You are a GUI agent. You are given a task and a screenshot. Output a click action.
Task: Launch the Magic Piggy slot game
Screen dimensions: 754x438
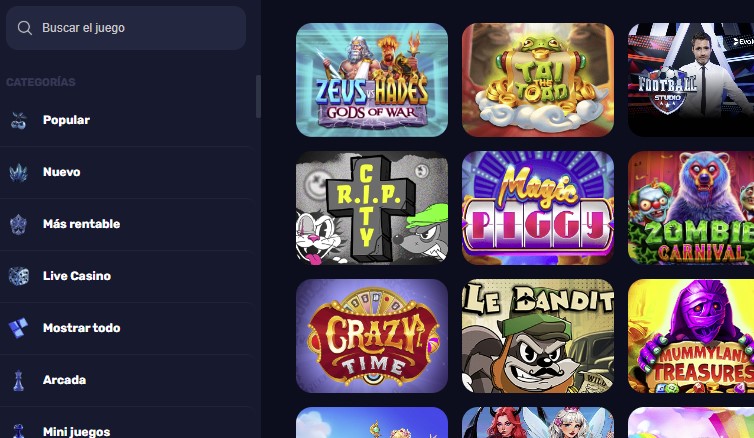pos(538,208)
